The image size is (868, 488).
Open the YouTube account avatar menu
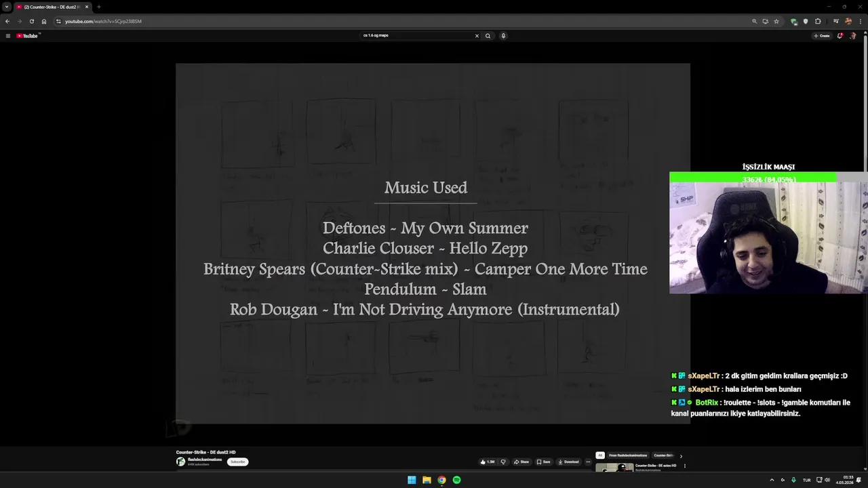click(x=853, y=36)
